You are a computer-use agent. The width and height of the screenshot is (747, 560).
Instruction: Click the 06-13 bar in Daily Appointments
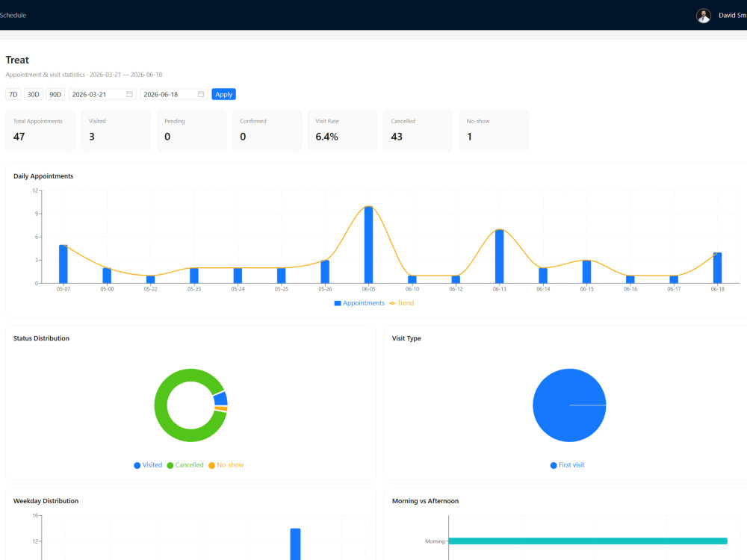pyautogui.click(x=499, y=256)
